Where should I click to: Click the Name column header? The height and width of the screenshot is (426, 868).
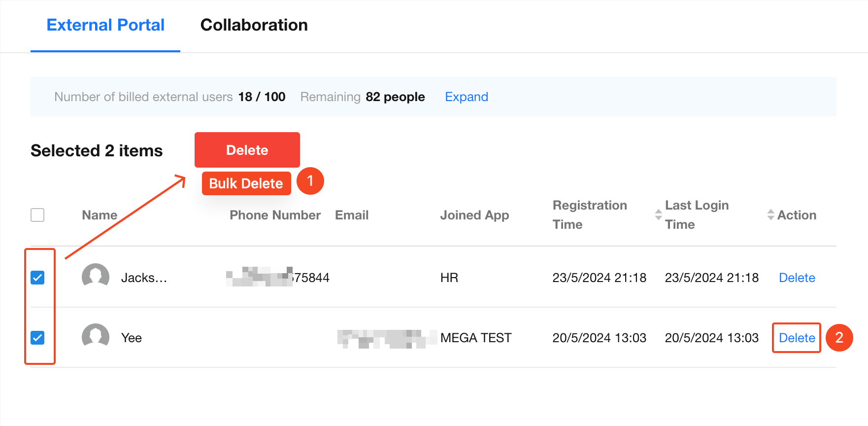click(100, 215)
